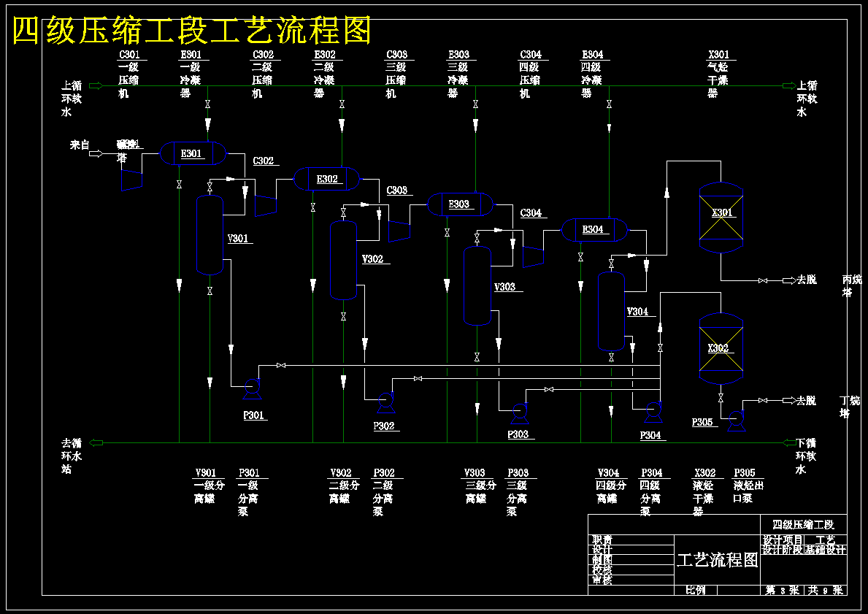Select the P304 pump symbol
This screenshot has height=614, width=868.
point(654,412)
